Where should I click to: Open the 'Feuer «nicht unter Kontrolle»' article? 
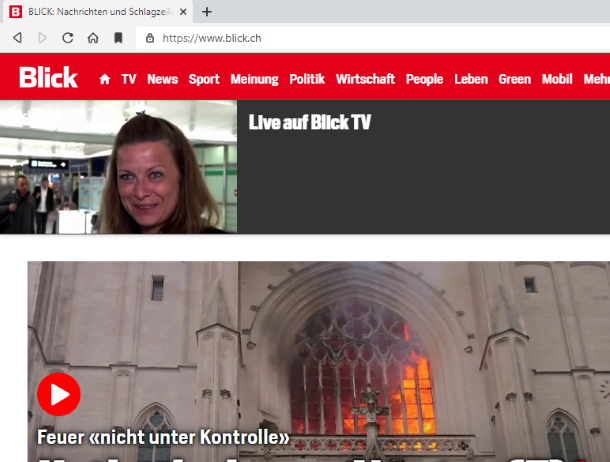click(163, 437)
